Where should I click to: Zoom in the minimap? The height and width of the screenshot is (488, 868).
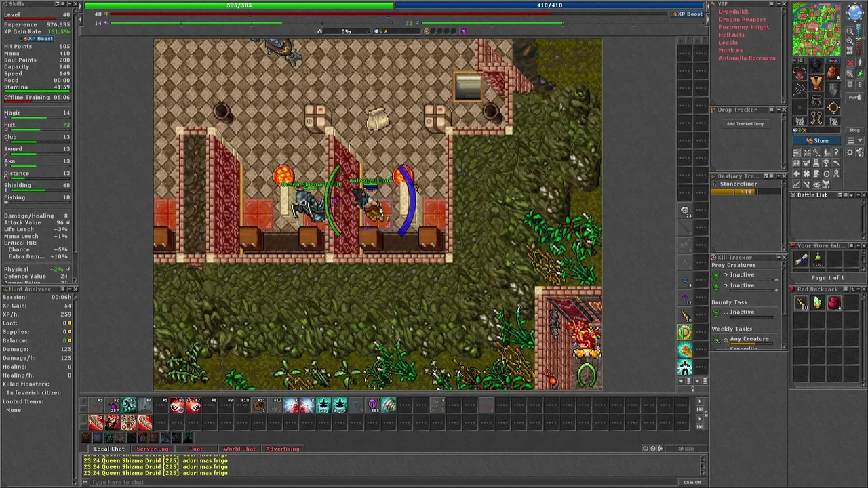(850, 41)
